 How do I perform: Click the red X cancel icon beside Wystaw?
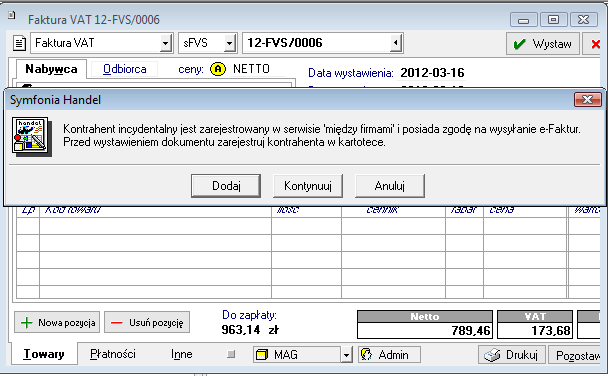coord(595,44)
